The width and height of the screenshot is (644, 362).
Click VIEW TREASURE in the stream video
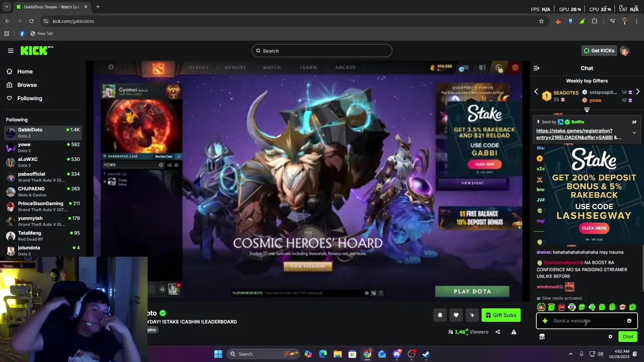click(308, 266)
